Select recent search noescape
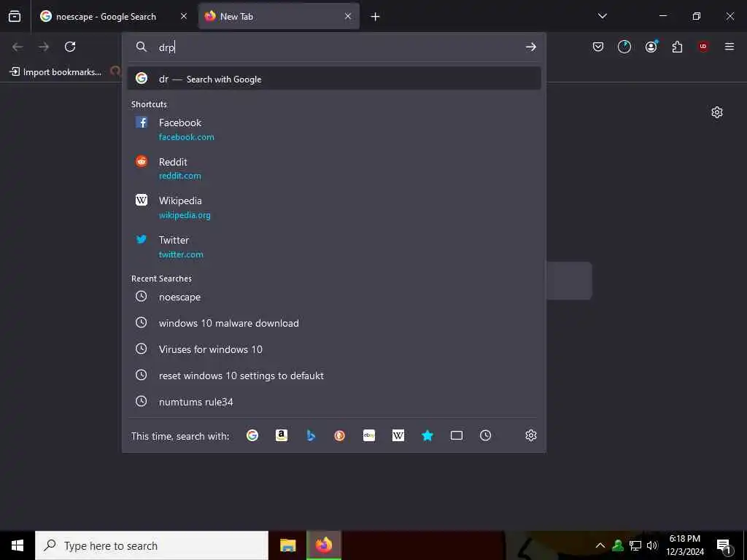Viewport: 747px width, 560px height. click(x=334, y=297)
